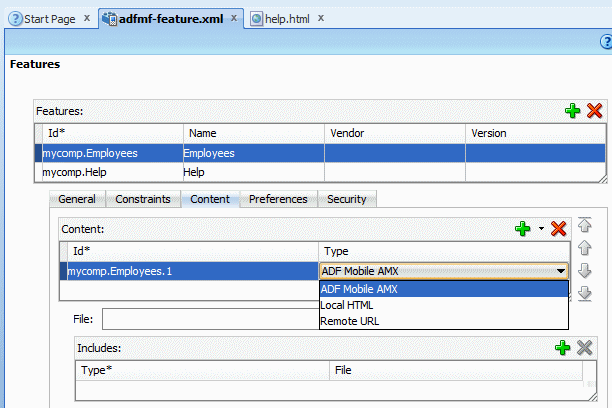Add new content with green plus icon

click(x=522, y=229)
